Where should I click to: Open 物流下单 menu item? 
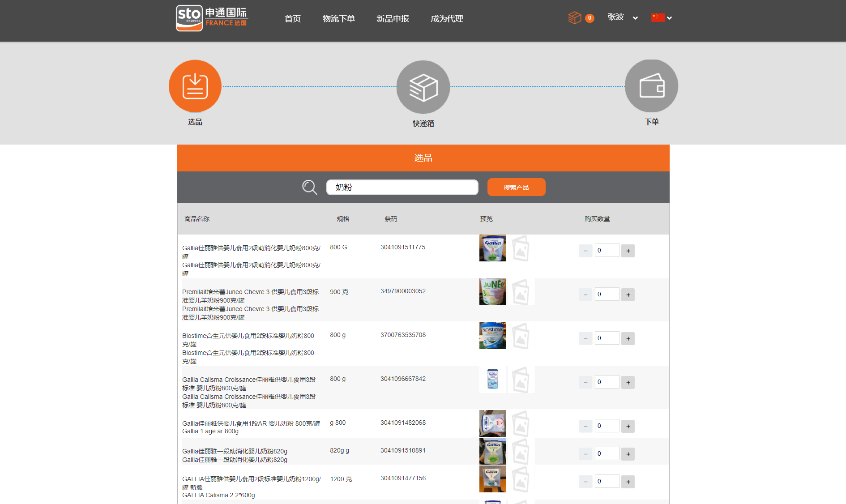click(339, 18)
